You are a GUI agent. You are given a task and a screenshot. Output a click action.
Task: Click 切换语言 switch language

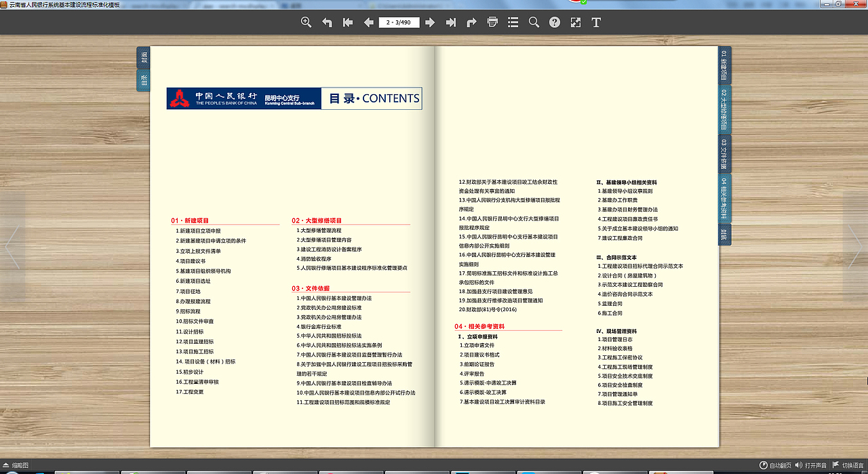pyautogui.click(x=848, y=465)
